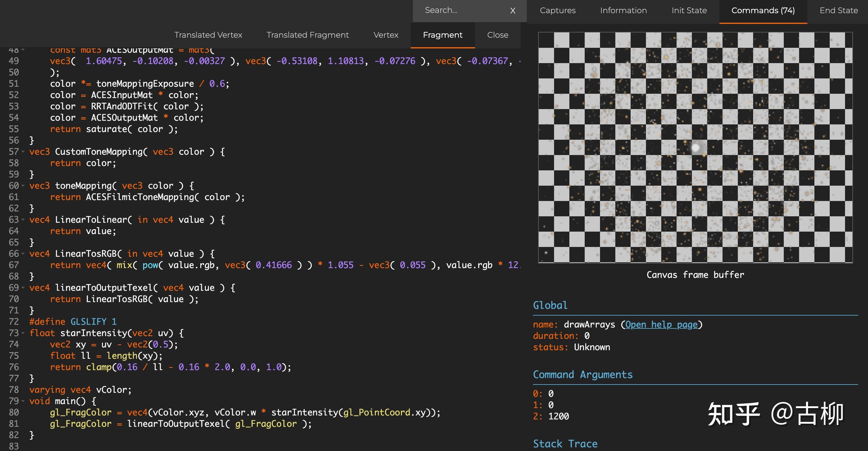Fold the toneMapping function at line 60
868x451 pixels.
[x=23, y=185]
